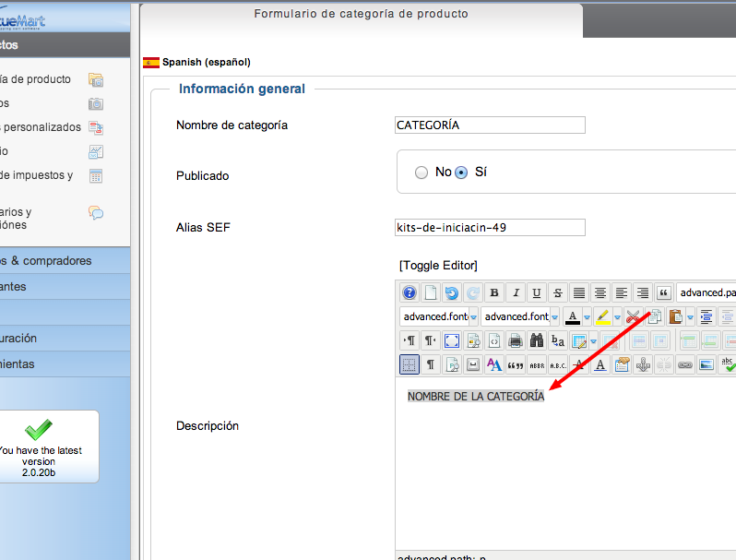Click the Spanish (español) language label
736x560 pixels.
(207, 63)
